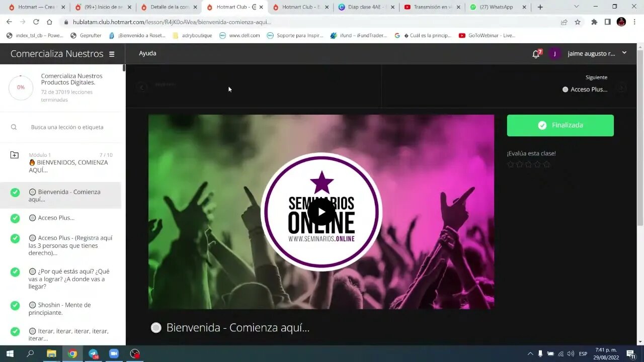Rate the class with the fifth star
The width and height of the screenshot is (644, 362).
tap(547, 164)
